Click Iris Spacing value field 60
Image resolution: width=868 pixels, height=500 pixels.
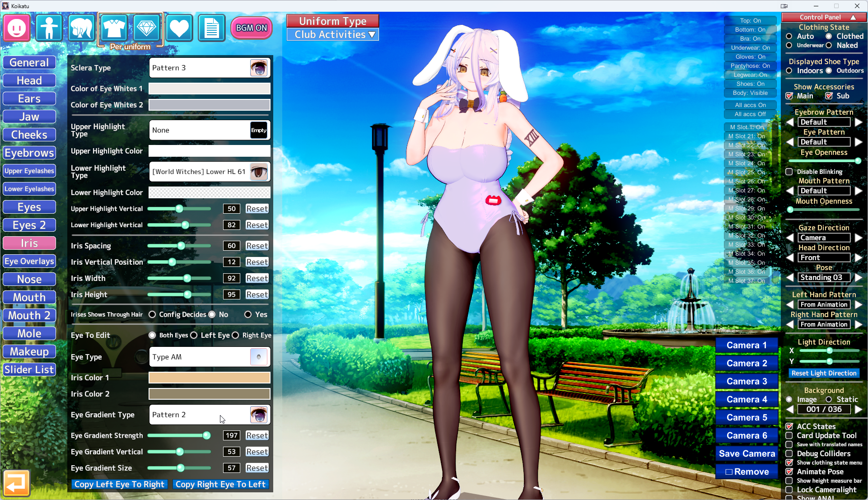click(232, 246)
